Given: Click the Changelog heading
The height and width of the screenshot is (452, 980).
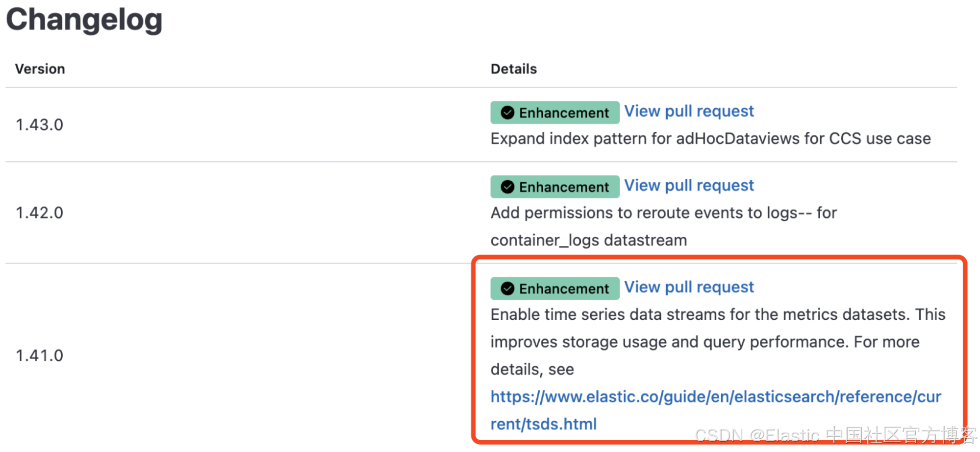Looking at the screenshot, I should point(84,20).
